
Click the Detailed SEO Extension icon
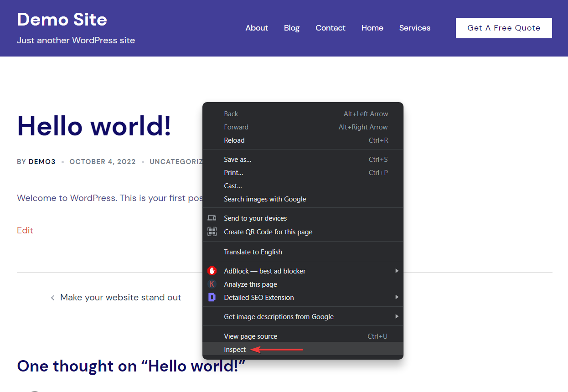[212, 297]
